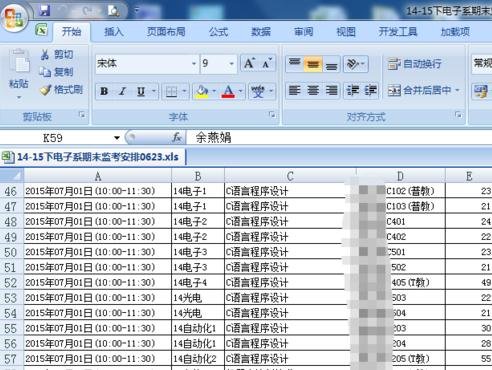This screenshot has width=492, height=370.
Task: Open the 字体 dialog launcher
Action: point(272,115)
